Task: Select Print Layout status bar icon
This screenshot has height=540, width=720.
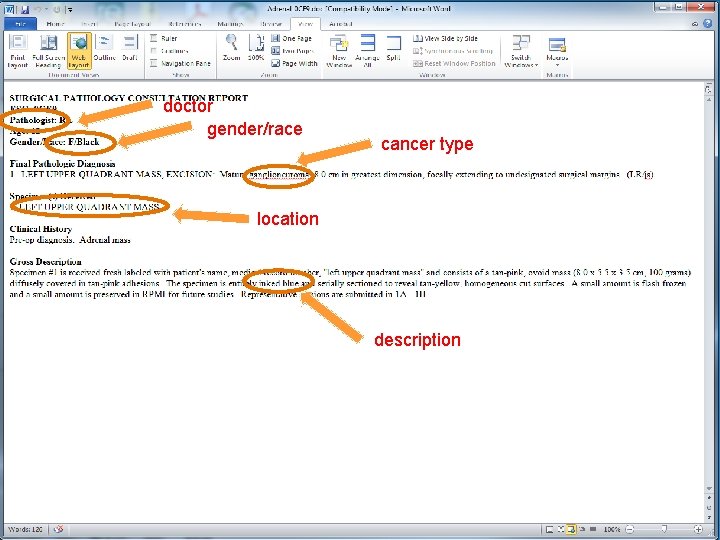Action: 549,529
